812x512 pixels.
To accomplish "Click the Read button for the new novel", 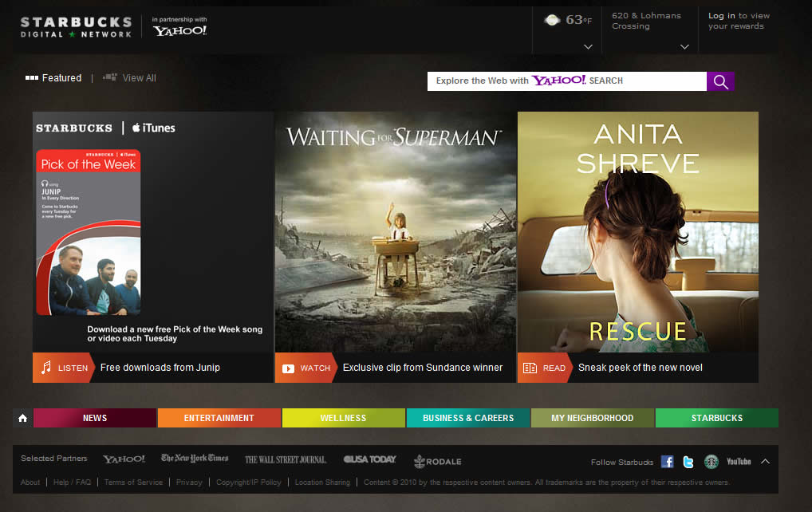I will (x=545, y=368).
